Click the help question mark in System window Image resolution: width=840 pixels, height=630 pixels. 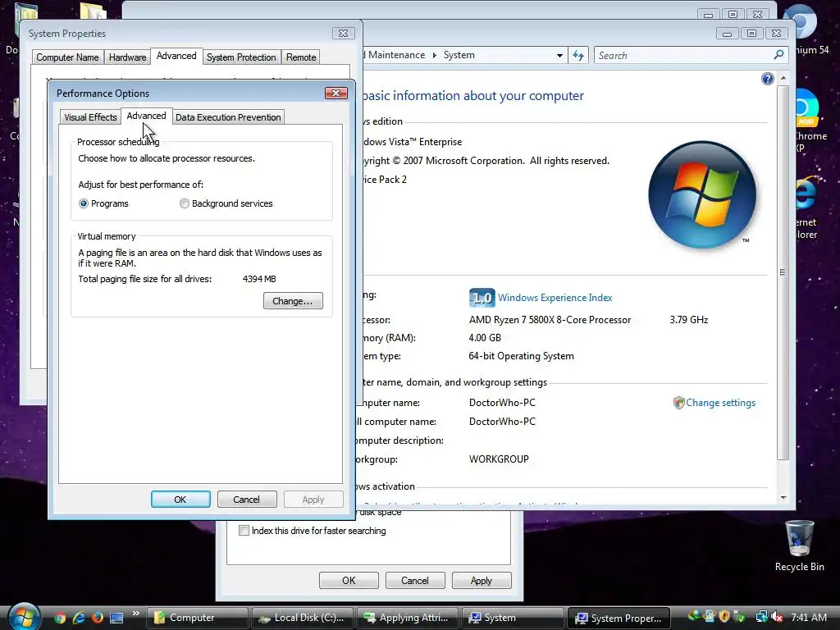point(767,79)
